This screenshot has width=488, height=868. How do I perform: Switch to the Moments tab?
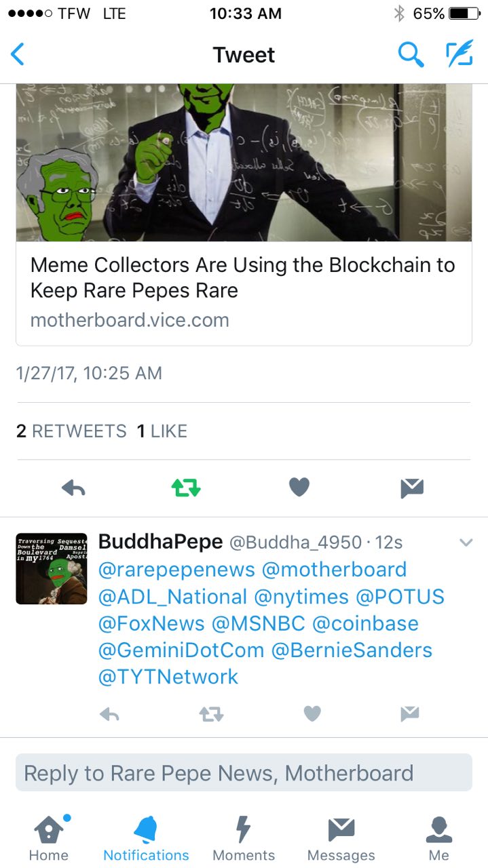(244, 837)
